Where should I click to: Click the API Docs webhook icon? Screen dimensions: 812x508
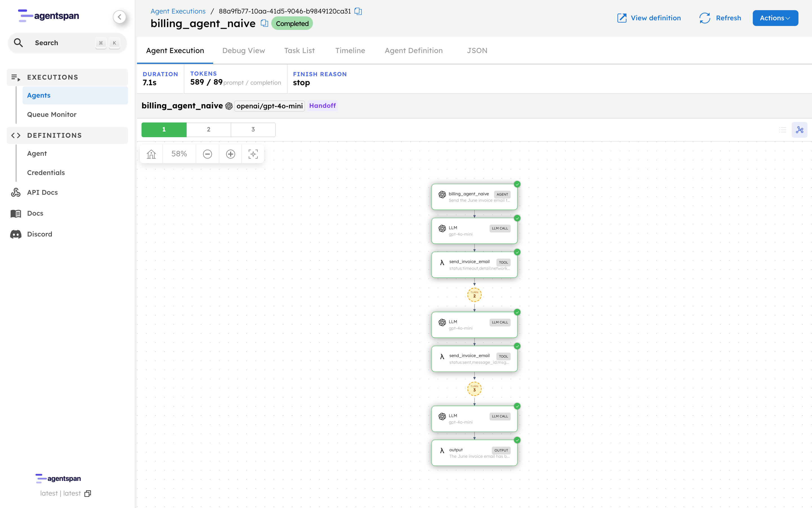point(16,192)
